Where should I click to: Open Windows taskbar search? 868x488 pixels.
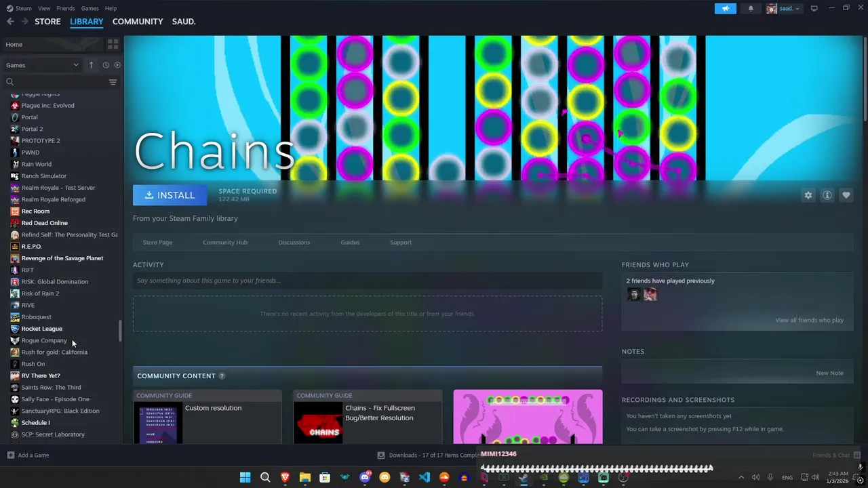(x=265, y=477)
